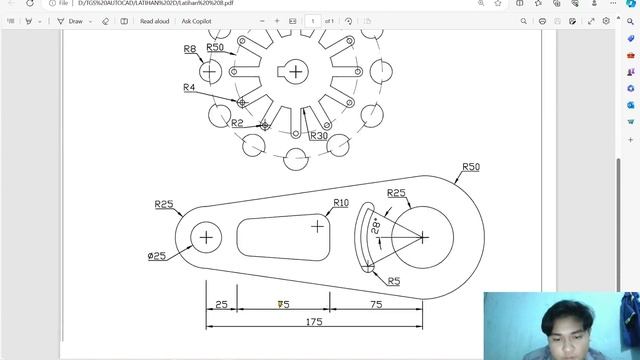Start Read aloud
This screenshot has height=360, width=640.
pos(154,21)
